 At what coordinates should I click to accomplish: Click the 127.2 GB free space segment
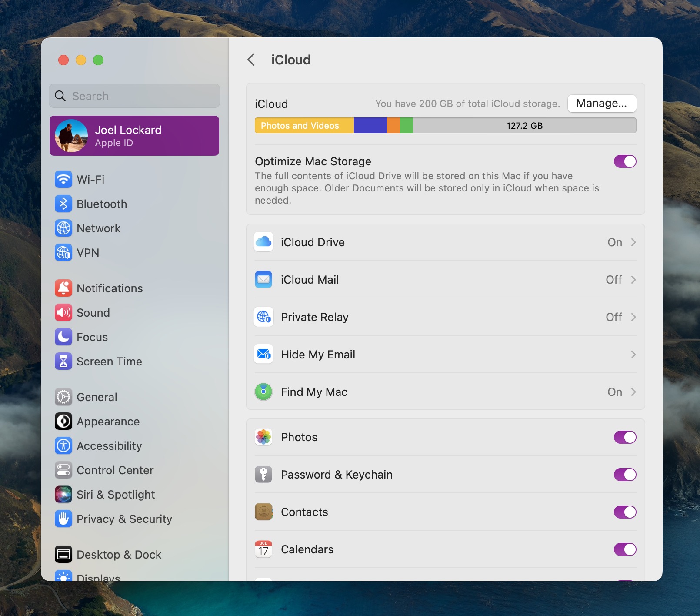(x=525, y=126)
